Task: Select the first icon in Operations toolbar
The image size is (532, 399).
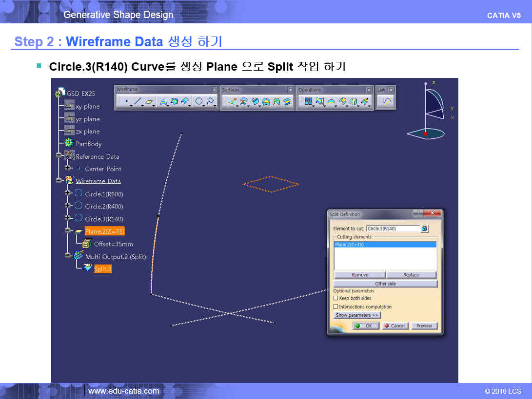Action: [308, 101]
